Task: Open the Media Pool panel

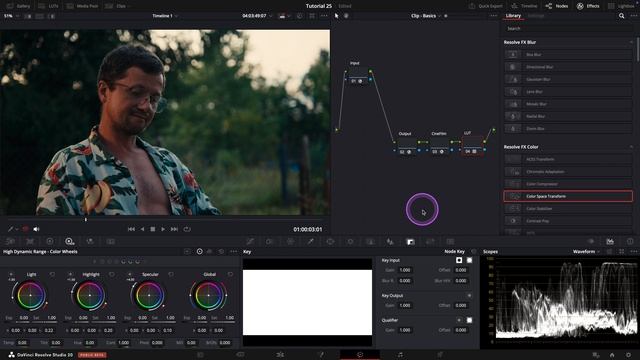Action: pyautogui.click(x=83, y=6)
